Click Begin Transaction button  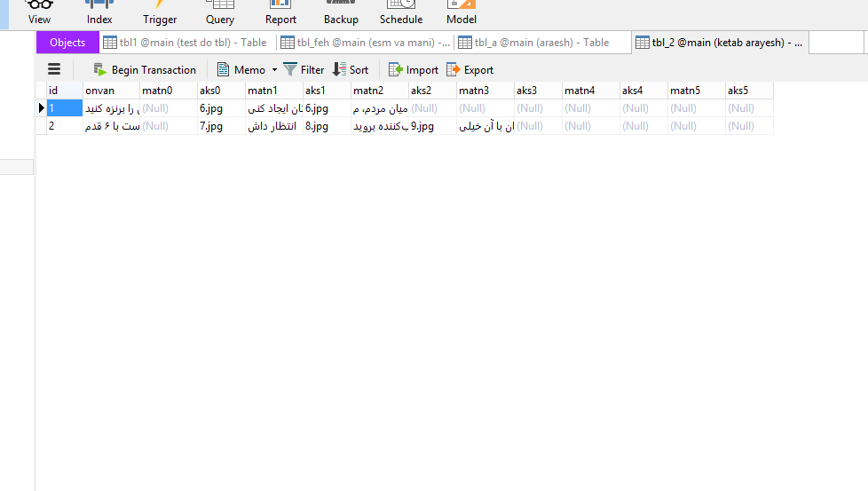pyautogui.click(x=145, y=69)
